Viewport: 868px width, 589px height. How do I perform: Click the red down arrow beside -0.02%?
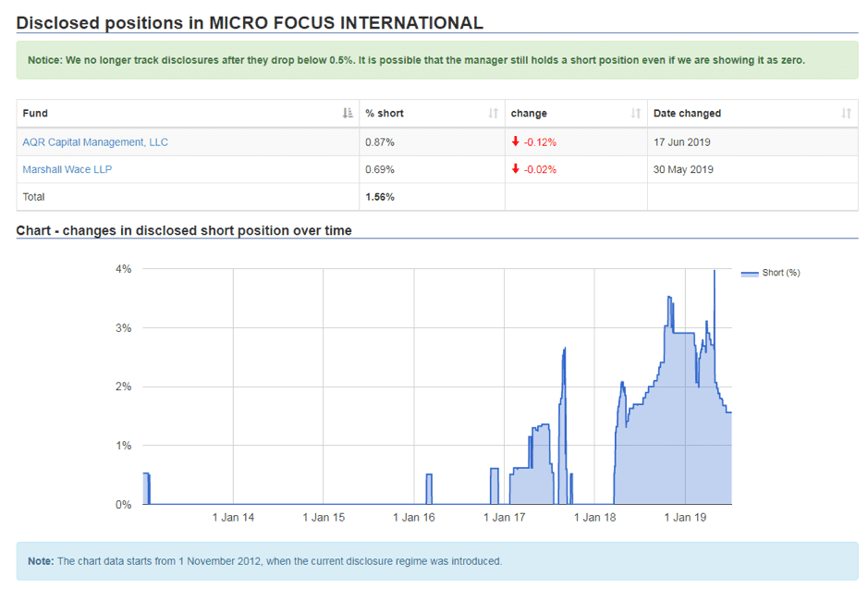(516, 169)
